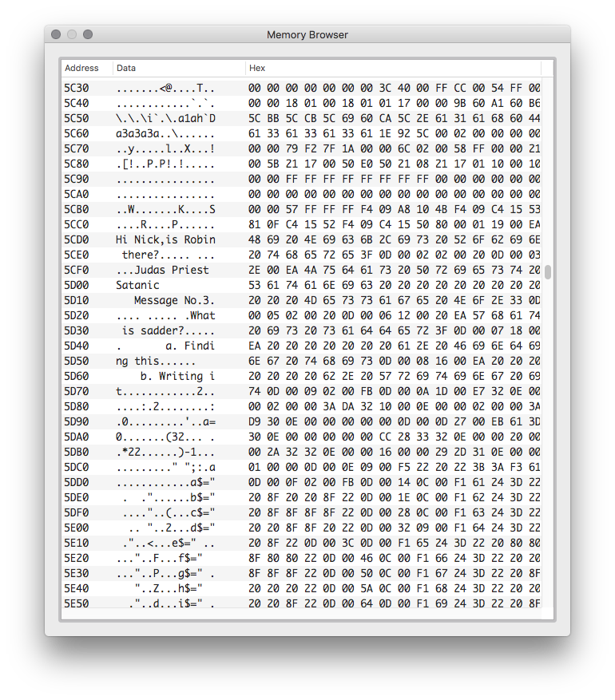
Task: Select hex bytes of row 5C90
Action: coord(395,179)
